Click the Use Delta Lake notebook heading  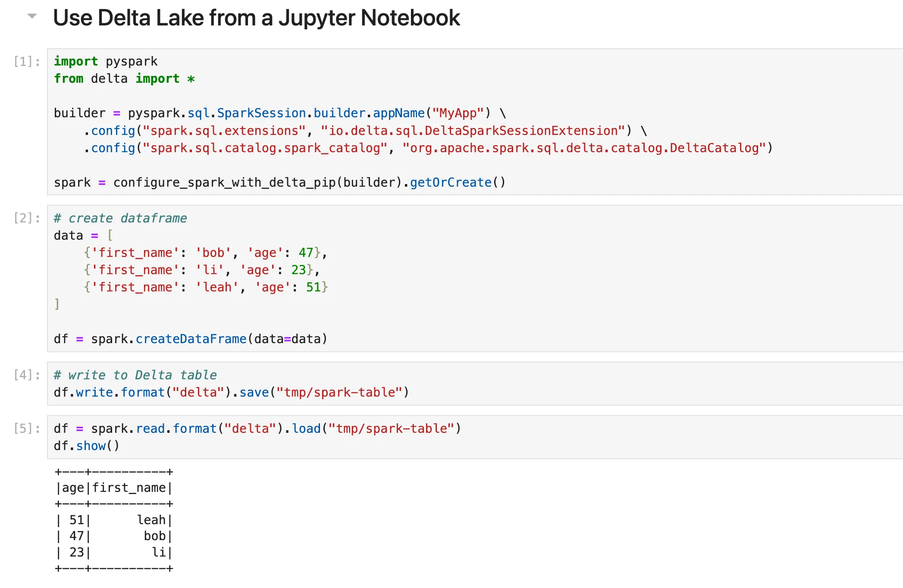(256, 18)
